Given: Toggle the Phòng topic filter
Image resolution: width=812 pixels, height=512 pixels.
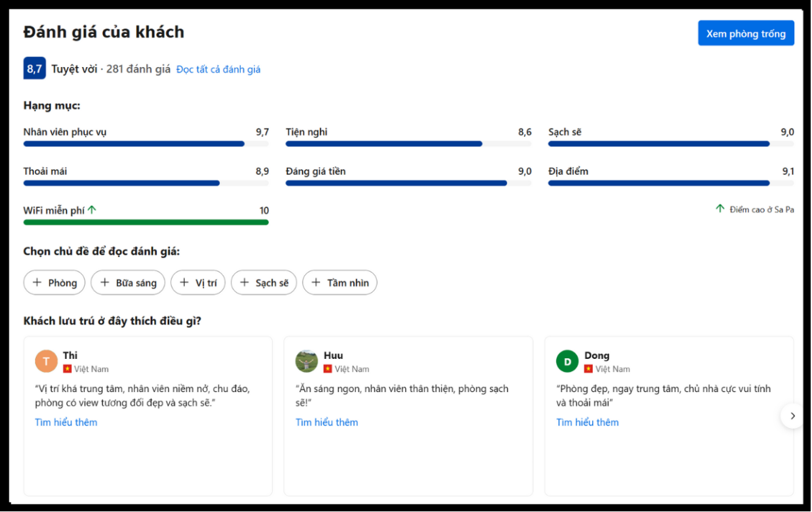Looking at the screenshot, I should [x=54, y=282].
